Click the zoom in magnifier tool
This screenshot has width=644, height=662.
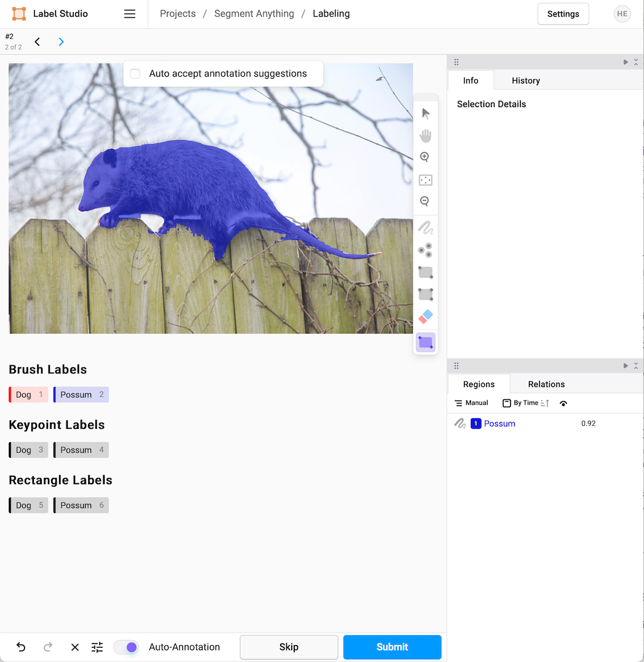425,158
